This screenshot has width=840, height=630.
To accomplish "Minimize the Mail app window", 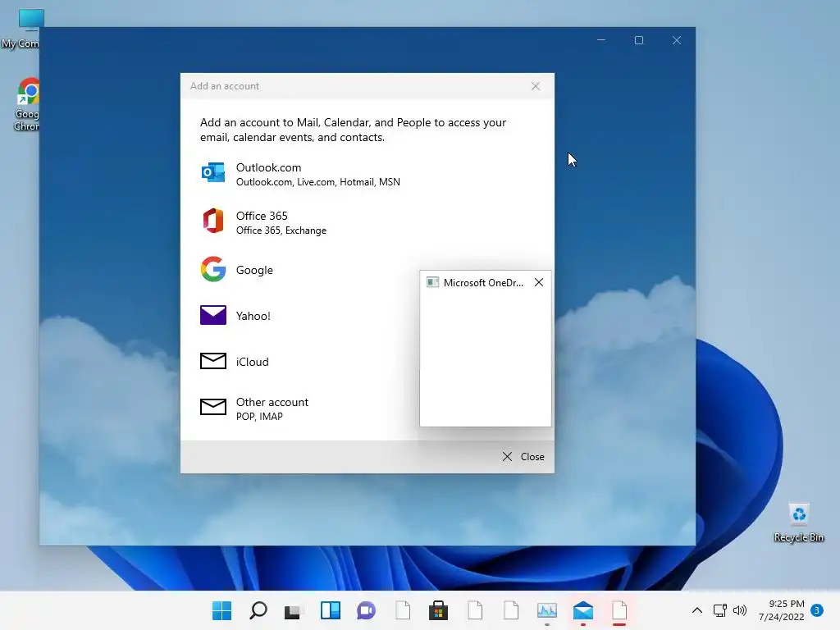I will coord(601,40).
